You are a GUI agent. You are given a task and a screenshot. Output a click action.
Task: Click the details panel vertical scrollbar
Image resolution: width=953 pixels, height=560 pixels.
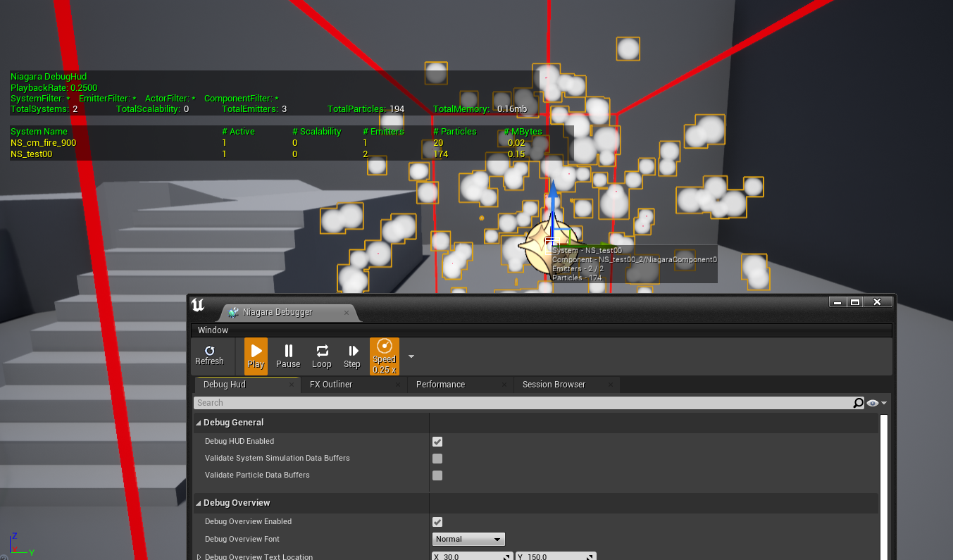tap(884, 486)
